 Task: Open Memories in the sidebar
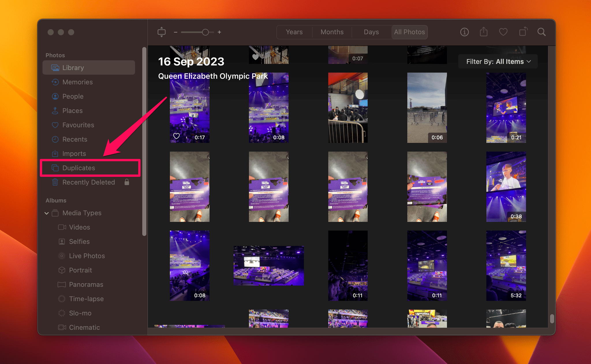pyautogui.click(x=89, y=82)
